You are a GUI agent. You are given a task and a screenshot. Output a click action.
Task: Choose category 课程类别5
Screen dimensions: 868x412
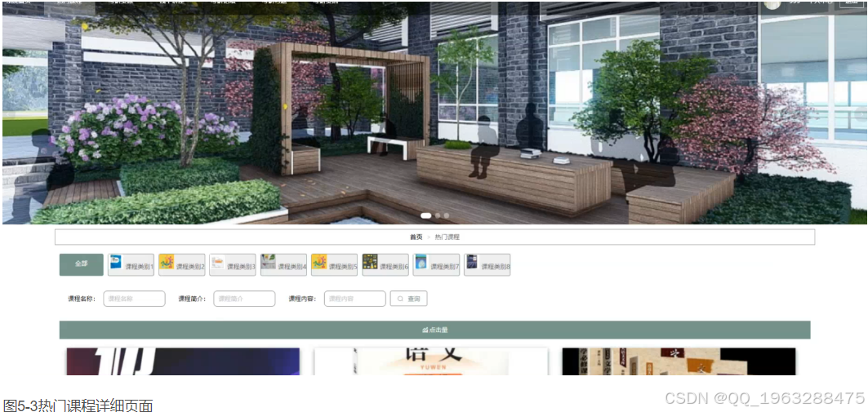click(x=334, y=264)
